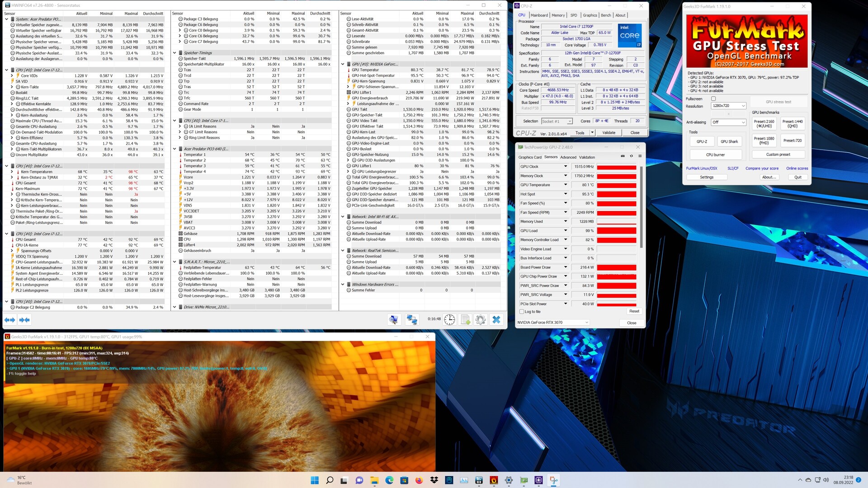This screenshot has width=868, height=488.
Task: Click the log file add icon in HWiNFO
Action: 465,319
